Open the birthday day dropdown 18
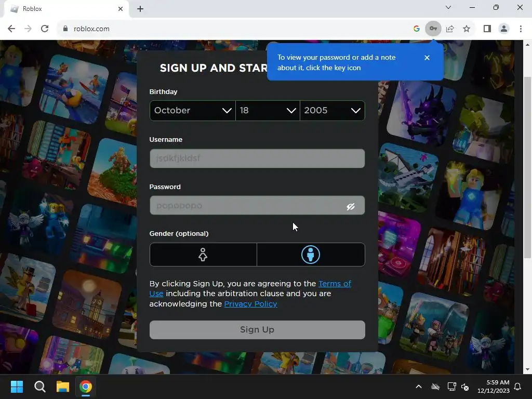 (268, 111)
